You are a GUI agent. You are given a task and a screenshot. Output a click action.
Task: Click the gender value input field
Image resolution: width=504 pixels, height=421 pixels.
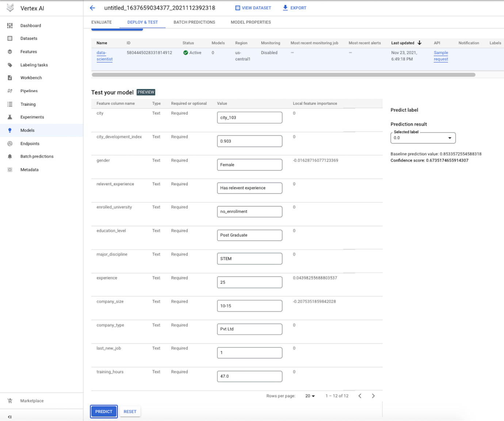click(249, 165)
